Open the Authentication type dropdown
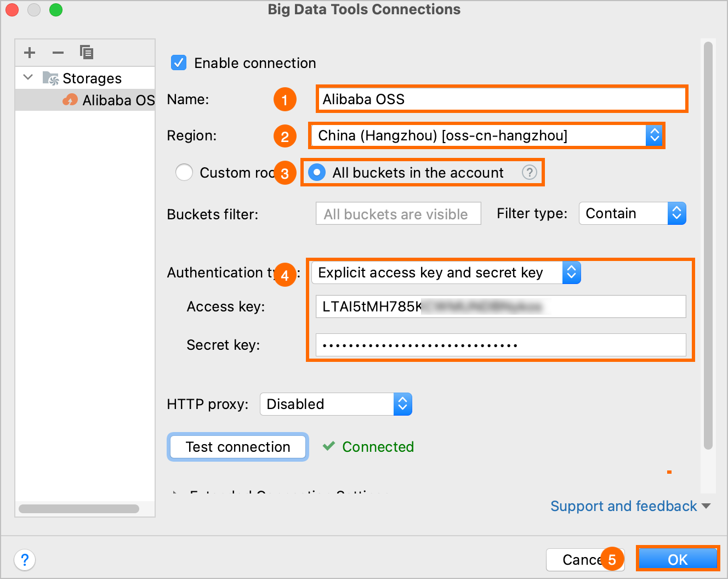 point(446,273)
